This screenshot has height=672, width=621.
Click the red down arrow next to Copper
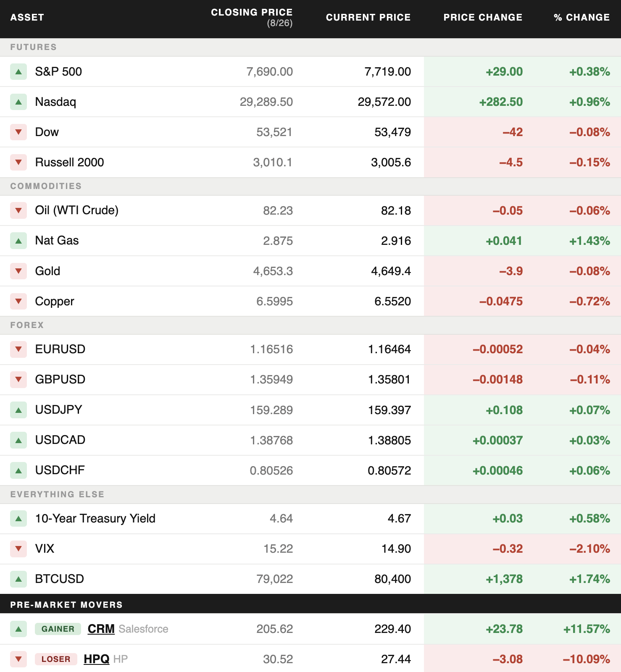point(18,302)
